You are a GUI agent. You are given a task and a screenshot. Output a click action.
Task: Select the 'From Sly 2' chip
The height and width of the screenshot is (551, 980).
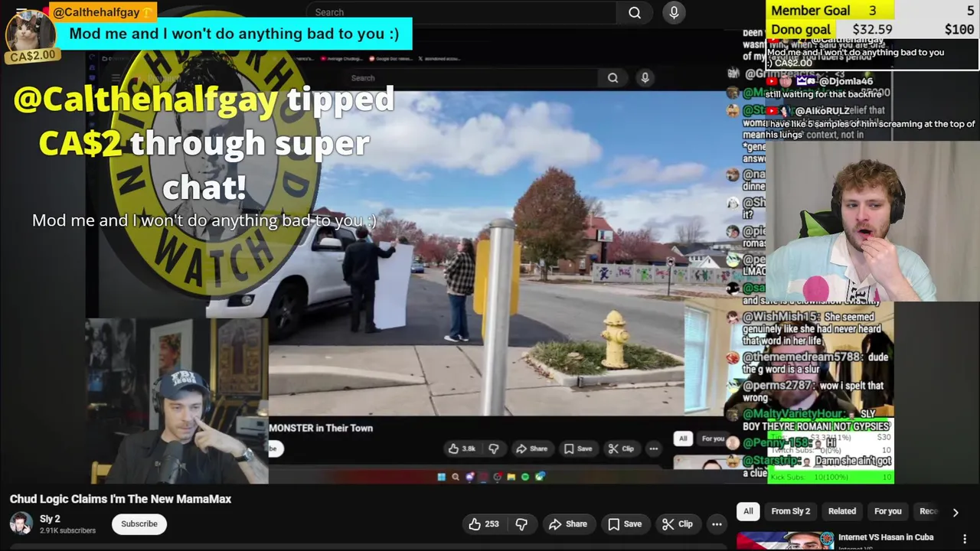790,511
